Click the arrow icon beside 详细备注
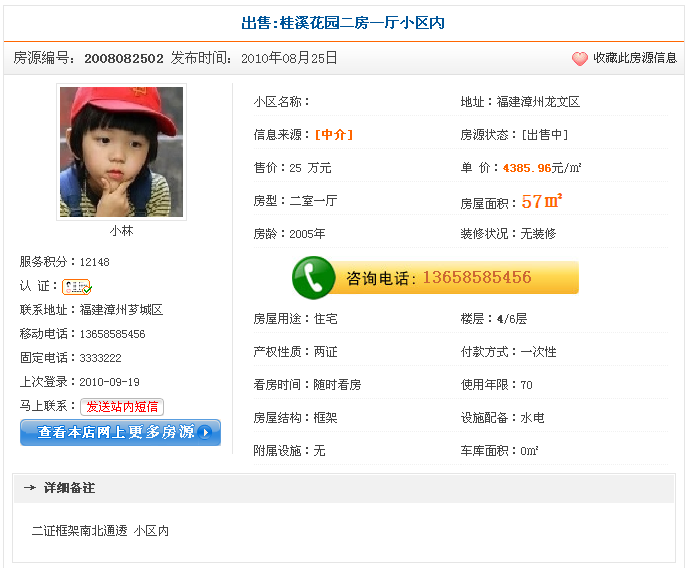Screen dimensions: 687x568 [30, 488]
